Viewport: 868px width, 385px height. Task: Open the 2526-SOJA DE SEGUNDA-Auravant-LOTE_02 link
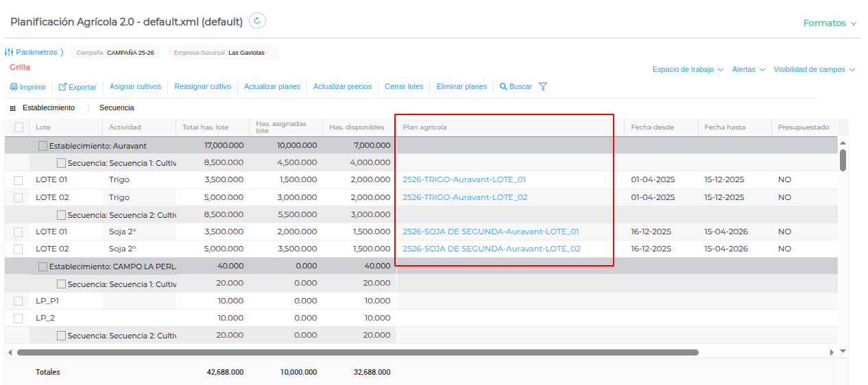491,249
